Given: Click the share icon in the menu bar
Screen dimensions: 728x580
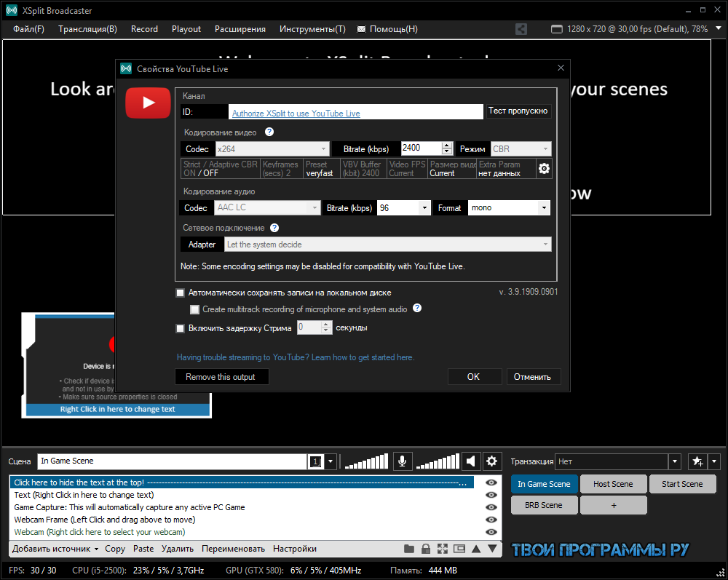Looking at the screenshot, I should pyautogui.click(x=521, y=29).
